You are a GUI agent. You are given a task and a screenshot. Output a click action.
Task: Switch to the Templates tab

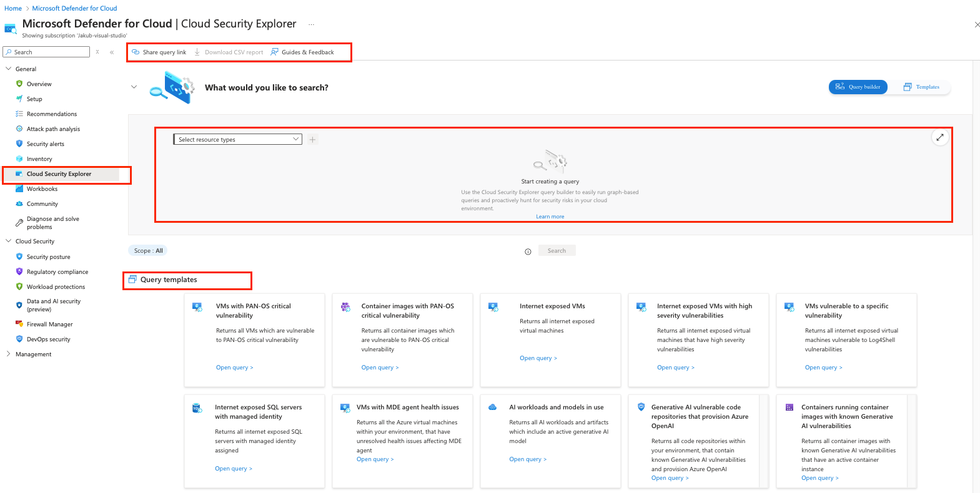(x=921, y=87)
